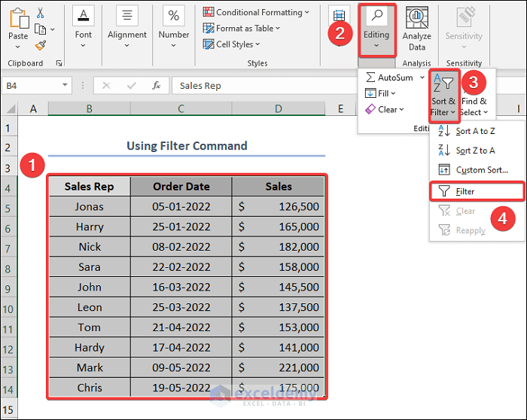Click the formula bar enter checkmark icon

(132, 86)
